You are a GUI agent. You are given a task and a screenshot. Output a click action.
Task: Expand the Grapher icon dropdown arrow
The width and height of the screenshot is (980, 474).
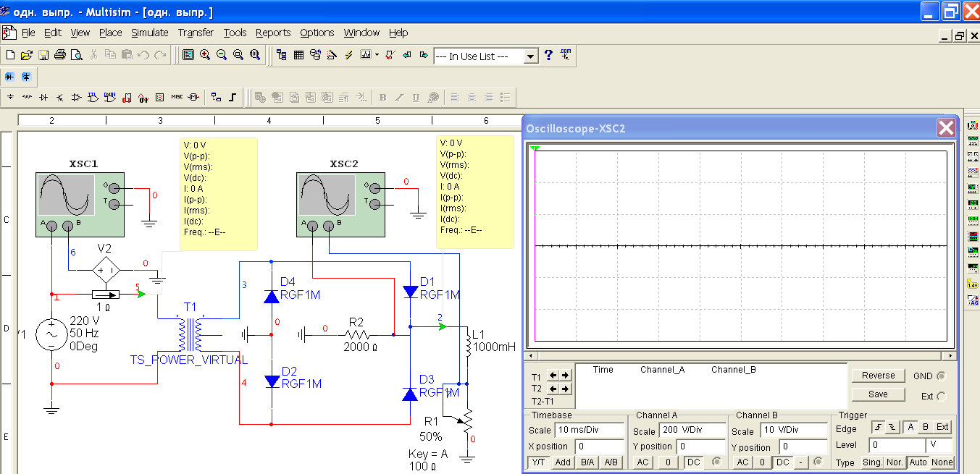(x=377, y=55)
